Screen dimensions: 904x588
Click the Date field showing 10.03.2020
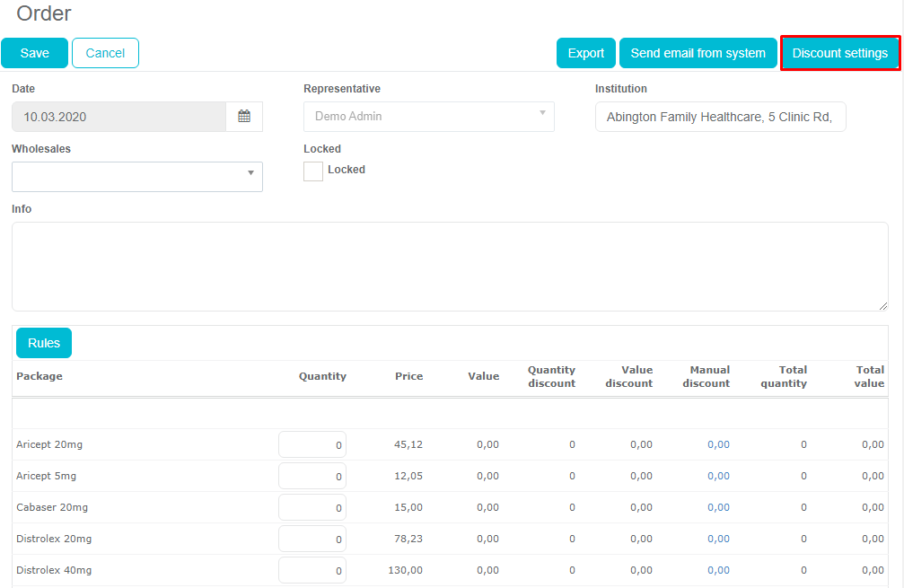118,117
